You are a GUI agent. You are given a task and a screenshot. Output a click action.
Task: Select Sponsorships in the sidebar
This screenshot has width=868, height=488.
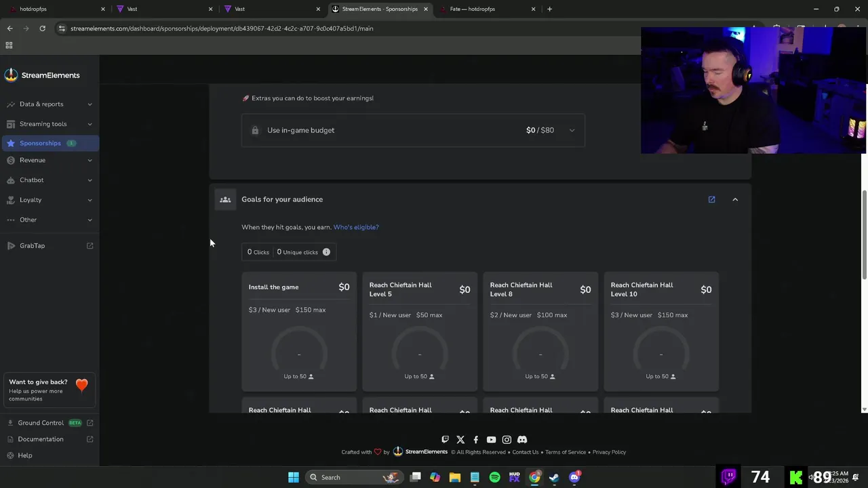click(x=50, y=143)
